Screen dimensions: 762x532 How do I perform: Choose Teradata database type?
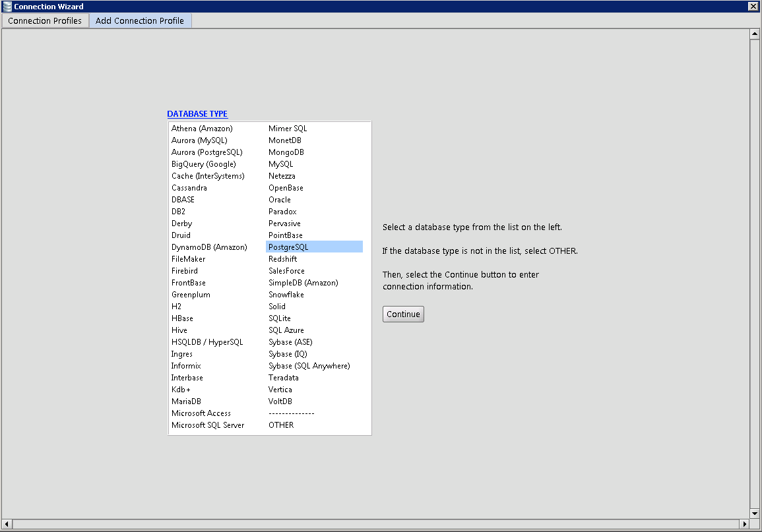[283, 378]
